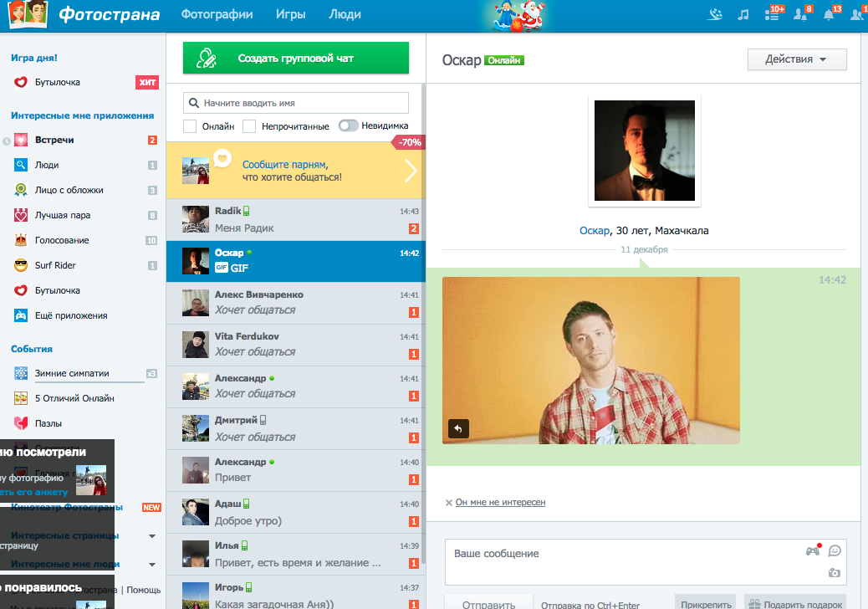Open chat with Vita Ferdukov
The width and height of the screenshot is (868, 609).
(x=296, y=345)
